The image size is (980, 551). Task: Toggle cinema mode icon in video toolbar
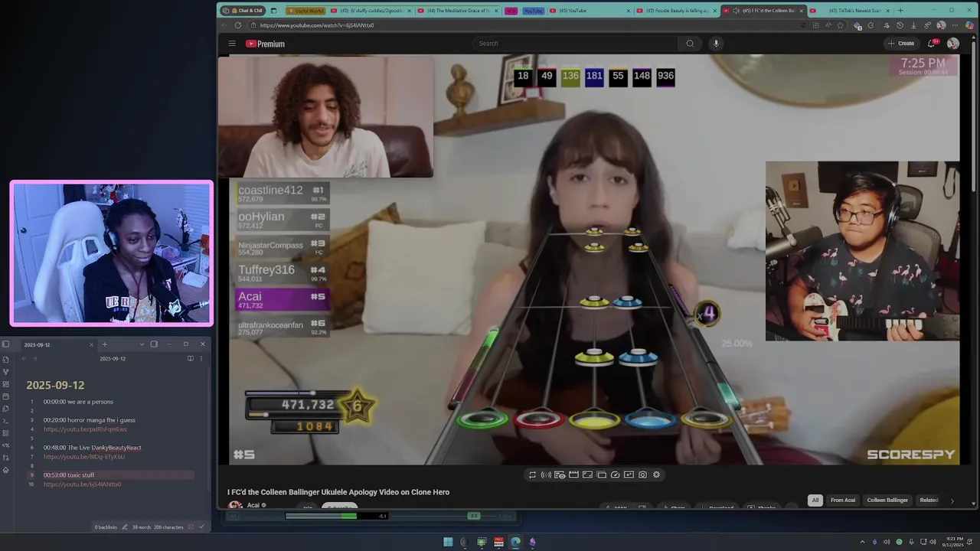[x=573, y=474]
